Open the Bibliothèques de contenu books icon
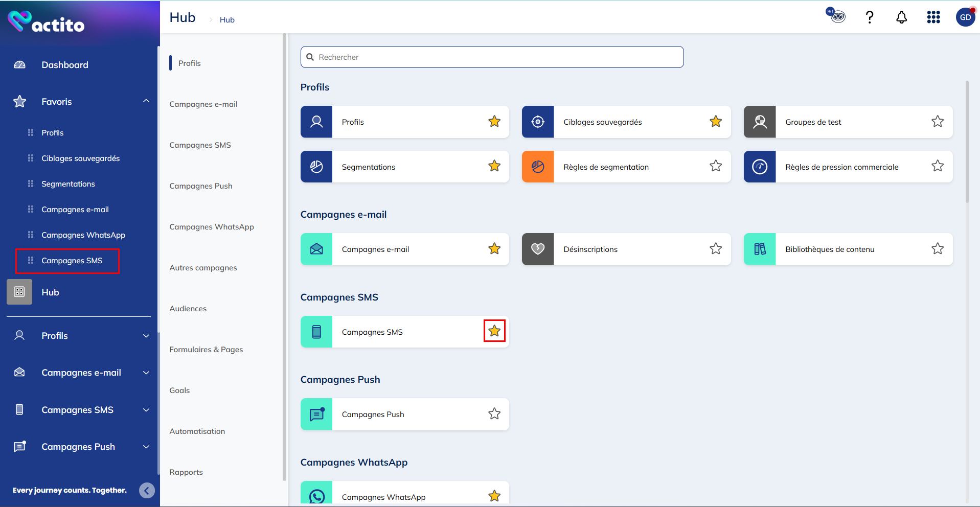 (x=760, y=249)
